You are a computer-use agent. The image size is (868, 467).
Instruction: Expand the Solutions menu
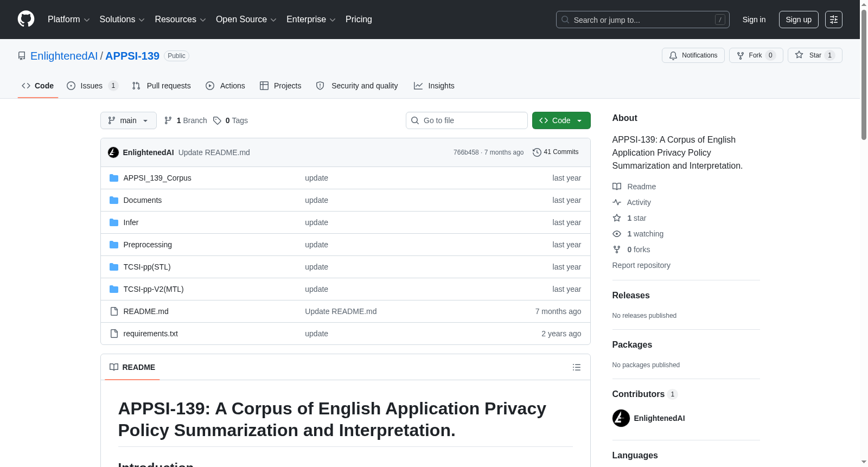click(x=122, y=20)
